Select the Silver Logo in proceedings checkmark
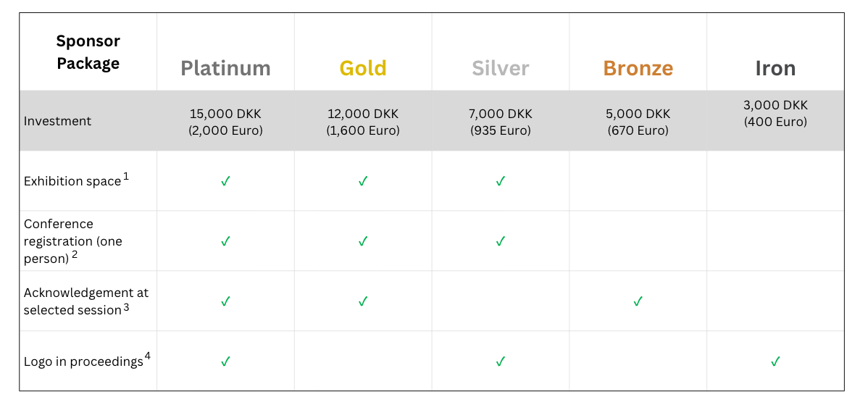The image size is (868, 410). coord(500,361)
